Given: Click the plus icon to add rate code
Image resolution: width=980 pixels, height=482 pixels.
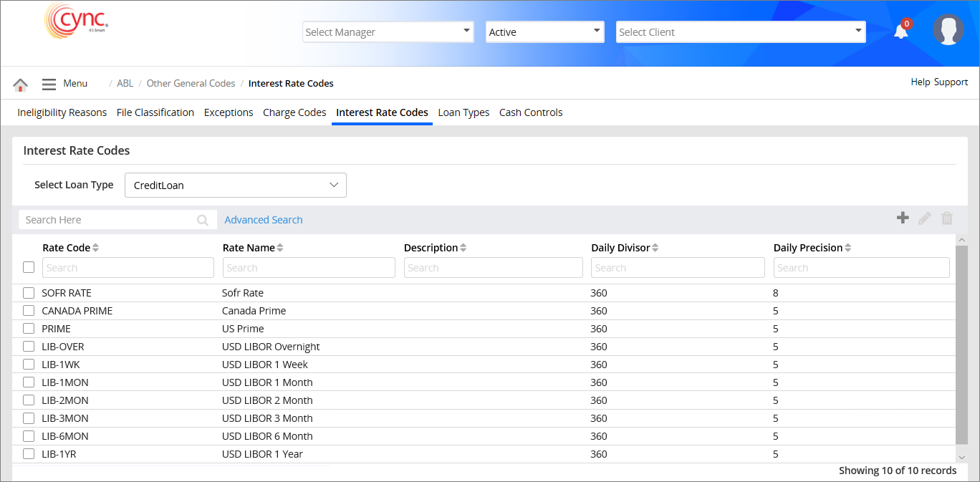Looking at the screenshot, I should (903, 218).
